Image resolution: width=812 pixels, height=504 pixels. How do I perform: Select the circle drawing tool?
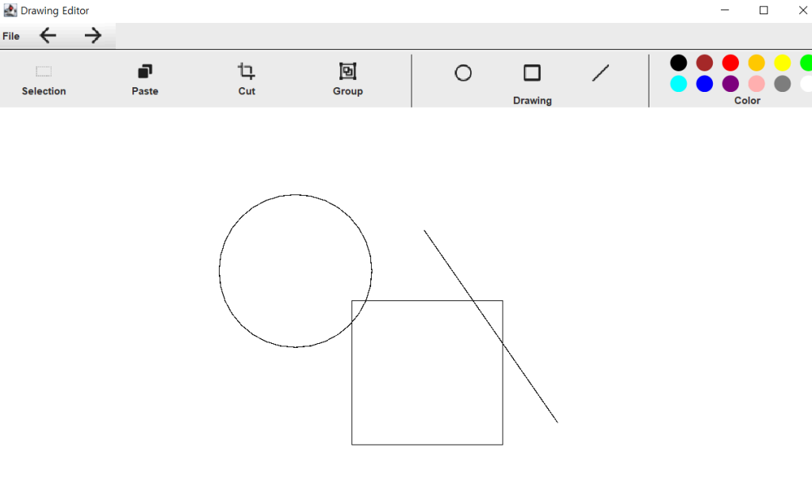click(x=463, y=73)
